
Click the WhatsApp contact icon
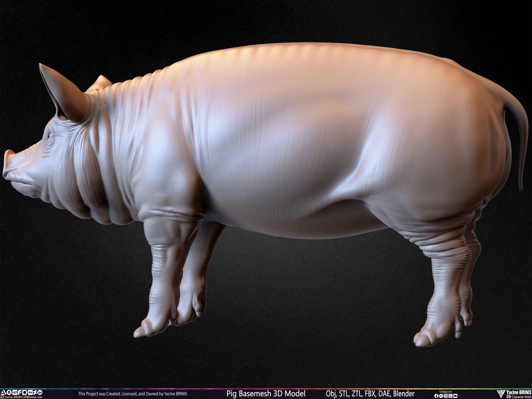pos(450,396)
